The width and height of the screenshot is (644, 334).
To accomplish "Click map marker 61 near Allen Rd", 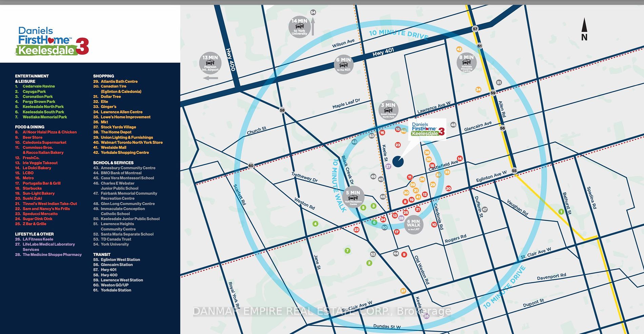I will 479,46.
